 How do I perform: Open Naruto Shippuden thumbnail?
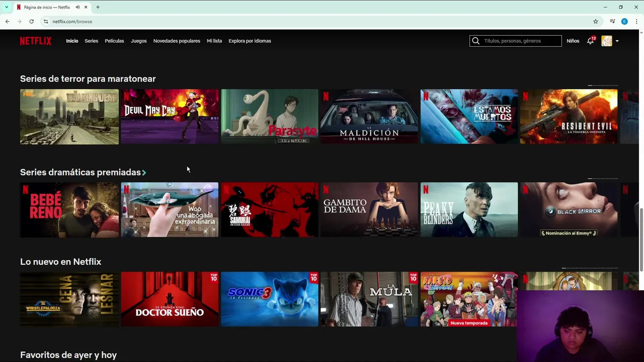469,299
